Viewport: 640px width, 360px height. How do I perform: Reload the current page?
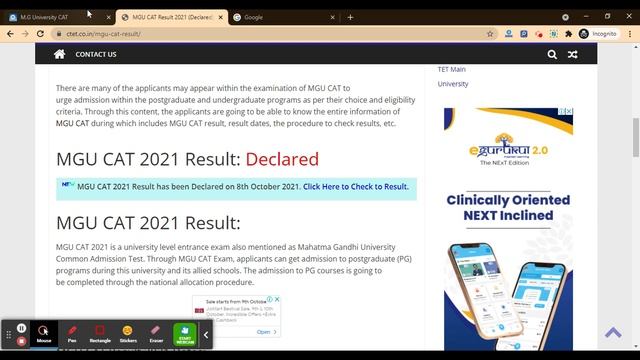[40, 34]
